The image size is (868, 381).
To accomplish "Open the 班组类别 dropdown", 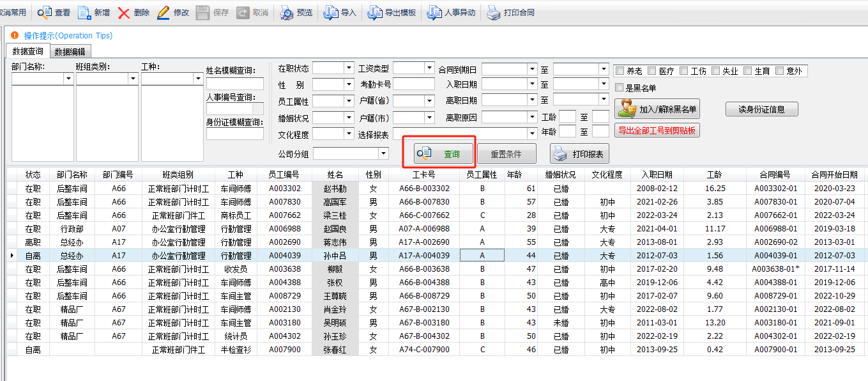I will pyautogui.click(x=133, y=79).
